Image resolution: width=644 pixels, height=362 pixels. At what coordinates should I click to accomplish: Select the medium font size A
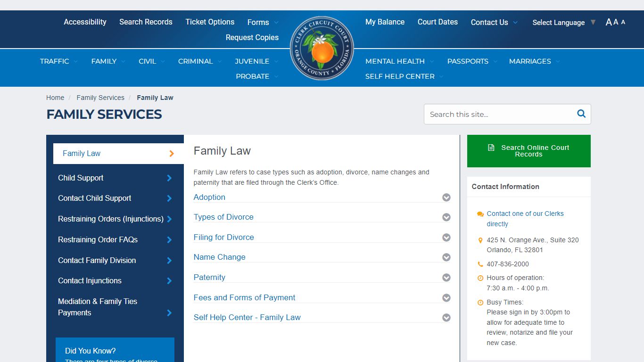click(x=616, y=22)
